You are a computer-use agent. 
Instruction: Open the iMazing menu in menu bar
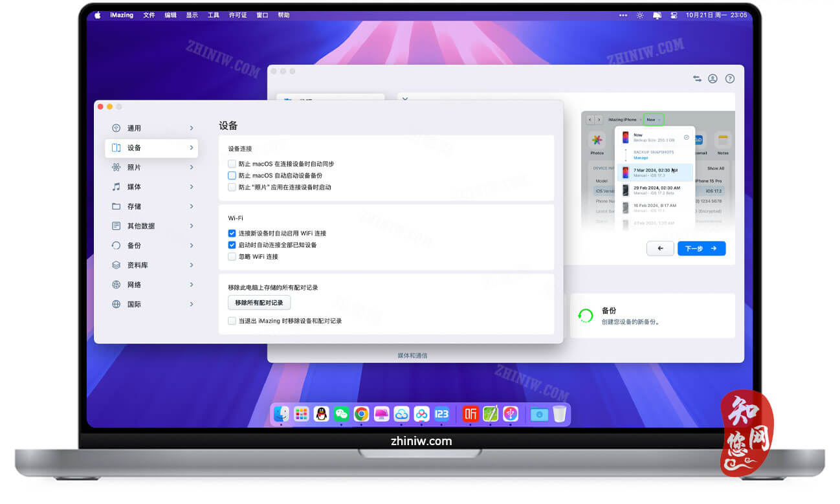(122, 15)
